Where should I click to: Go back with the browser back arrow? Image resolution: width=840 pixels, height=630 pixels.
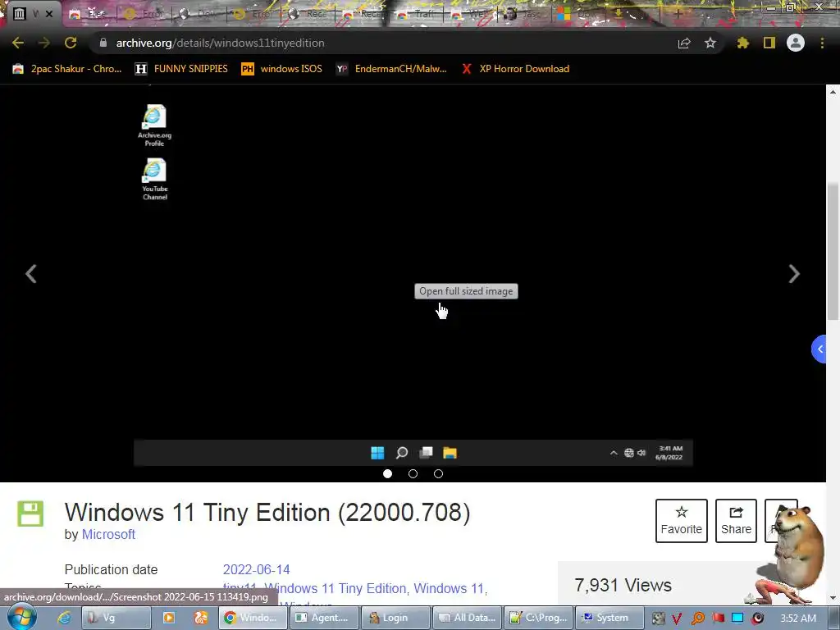tap(18, 43)
